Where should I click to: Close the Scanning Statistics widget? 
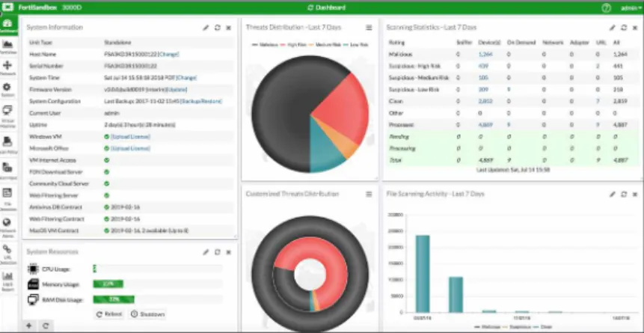point(635,28)
